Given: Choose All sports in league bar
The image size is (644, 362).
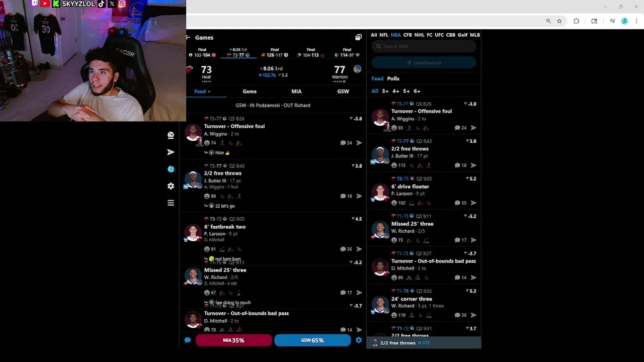Looking at the screenshot, I should (x=374, y=35).
